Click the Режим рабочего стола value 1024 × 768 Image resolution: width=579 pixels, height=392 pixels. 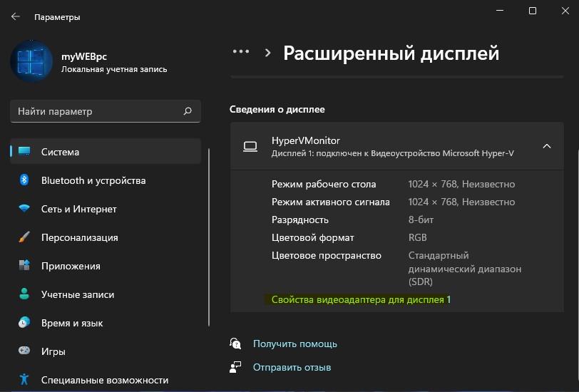[461, 184]
